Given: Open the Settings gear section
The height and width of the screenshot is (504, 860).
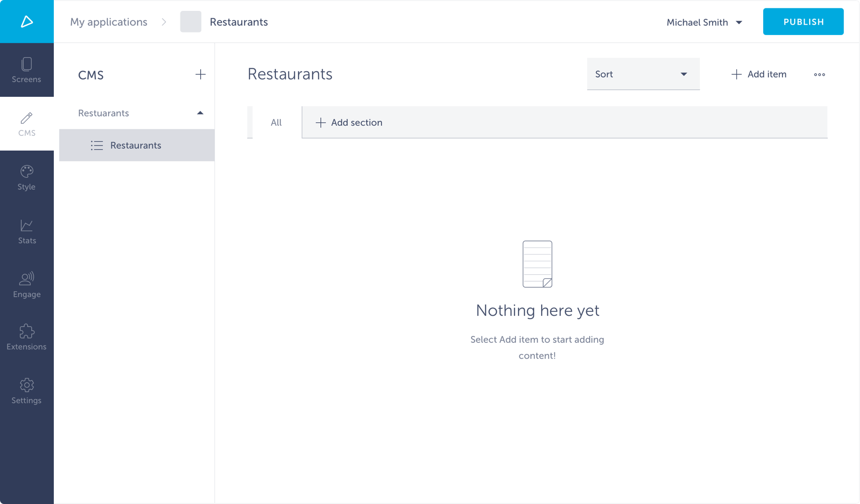Looking at the screenshot, I should pyautogui.click(x=27, y=391).
